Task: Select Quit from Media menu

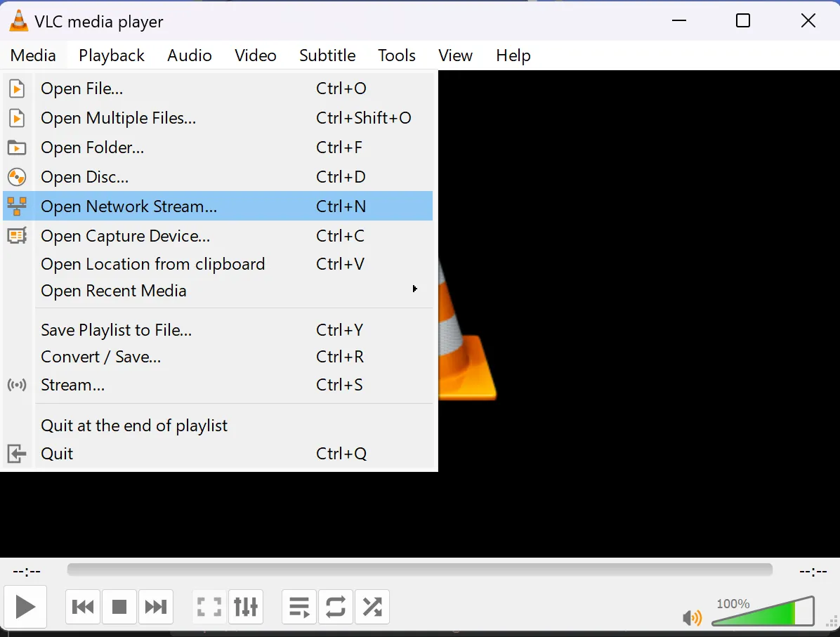Action: coord(218,454)
